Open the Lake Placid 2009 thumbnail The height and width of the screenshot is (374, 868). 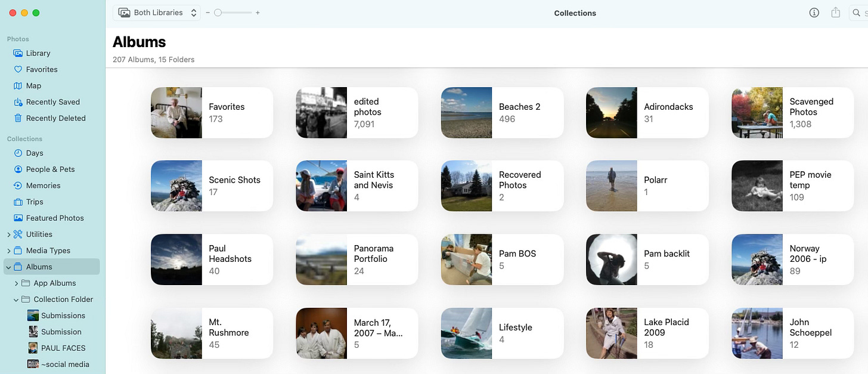612,333
